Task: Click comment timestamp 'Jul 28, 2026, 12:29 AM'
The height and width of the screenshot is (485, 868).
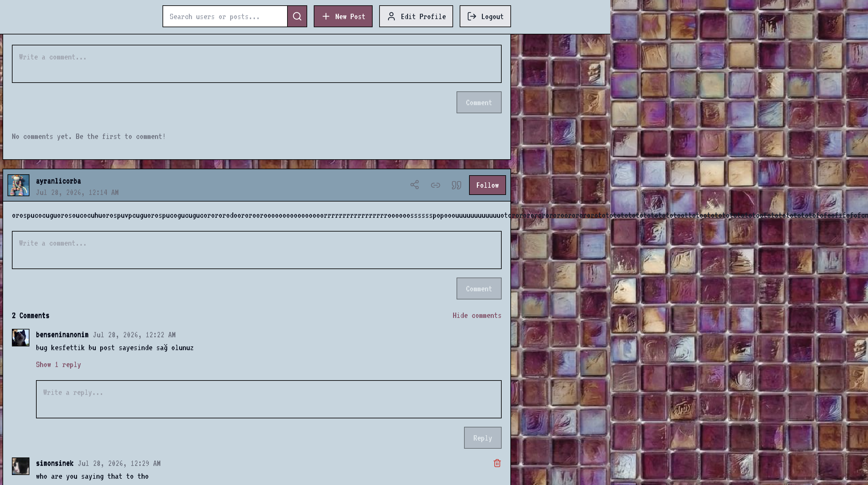Action: point(119,463)
